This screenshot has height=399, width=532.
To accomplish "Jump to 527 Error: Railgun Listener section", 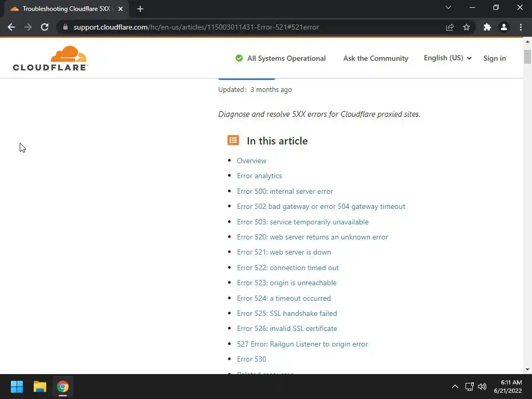I will coord(302,344).
